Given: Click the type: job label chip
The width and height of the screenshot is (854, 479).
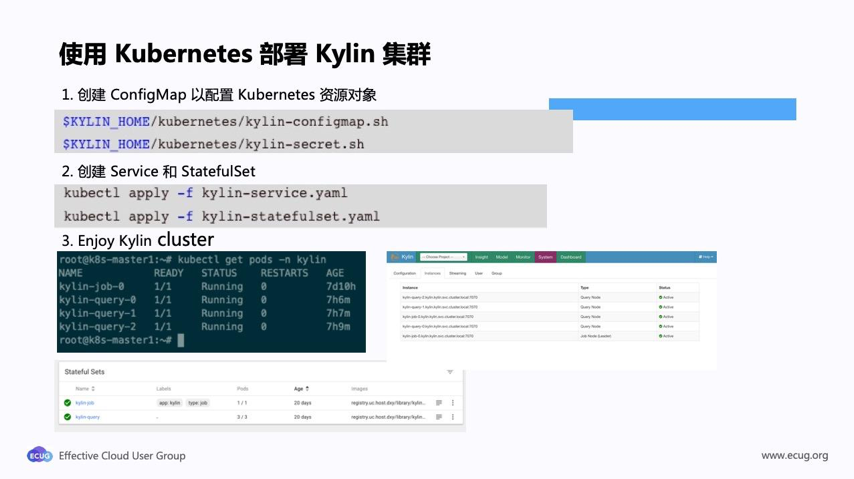Looking at the screenshot, I should pos(198,403).
